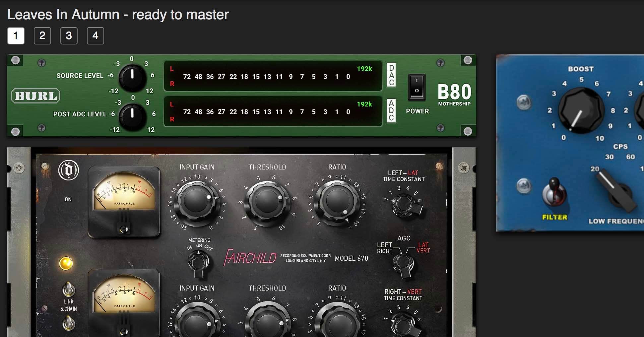
Task: Click the pink Fairchild brand script
Action: point(250,258)
